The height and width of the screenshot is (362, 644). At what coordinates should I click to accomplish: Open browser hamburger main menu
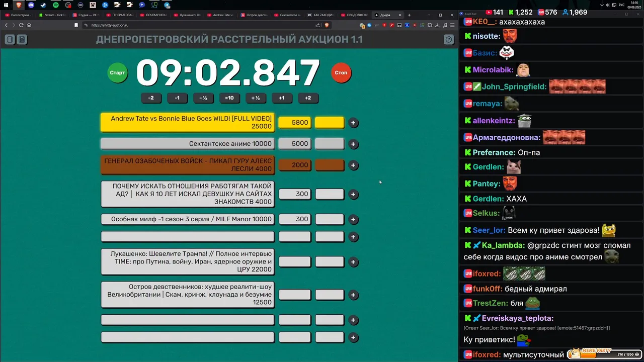[452, 25]
